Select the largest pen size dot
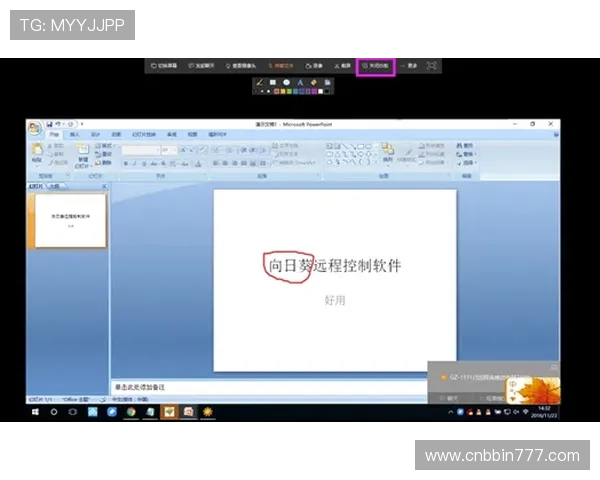Screen dimensions: 600x480 268,91
